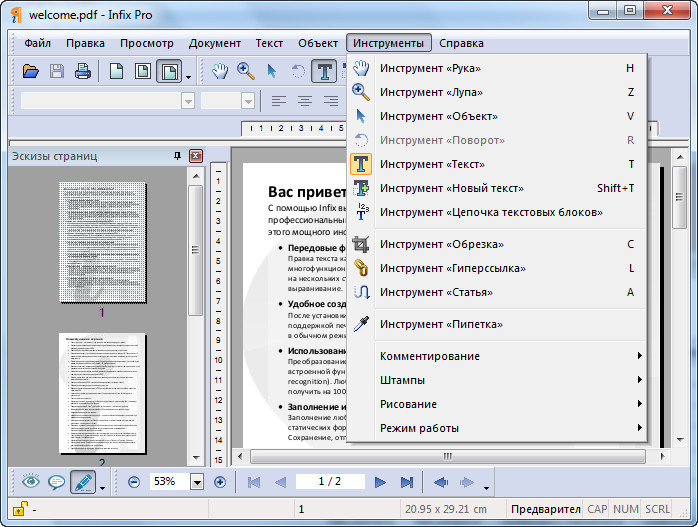Pick the Eyedropper «Пипетка» menu entry

[x=441, y=324]
